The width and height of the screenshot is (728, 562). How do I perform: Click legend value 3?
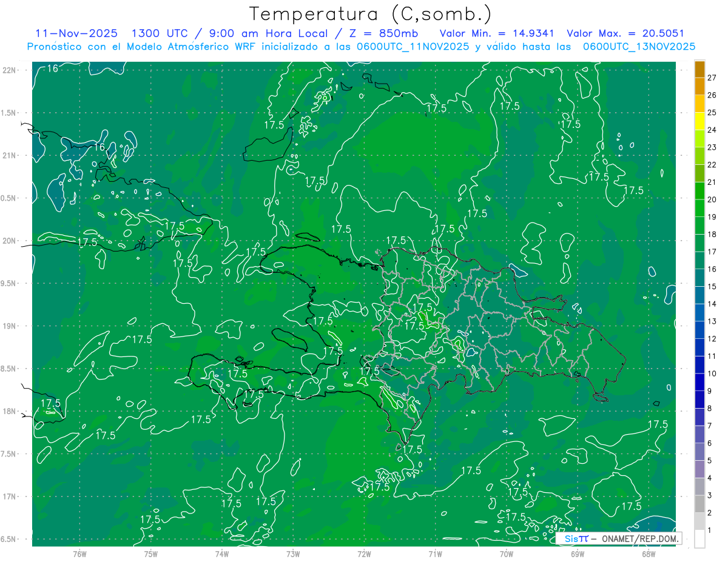(710, 495)
